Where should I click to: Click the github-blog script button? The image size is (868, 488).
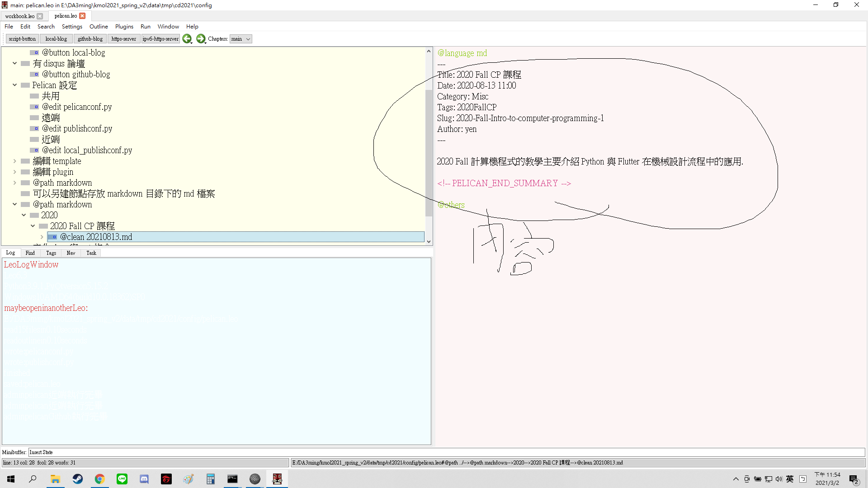coord(90,39)
